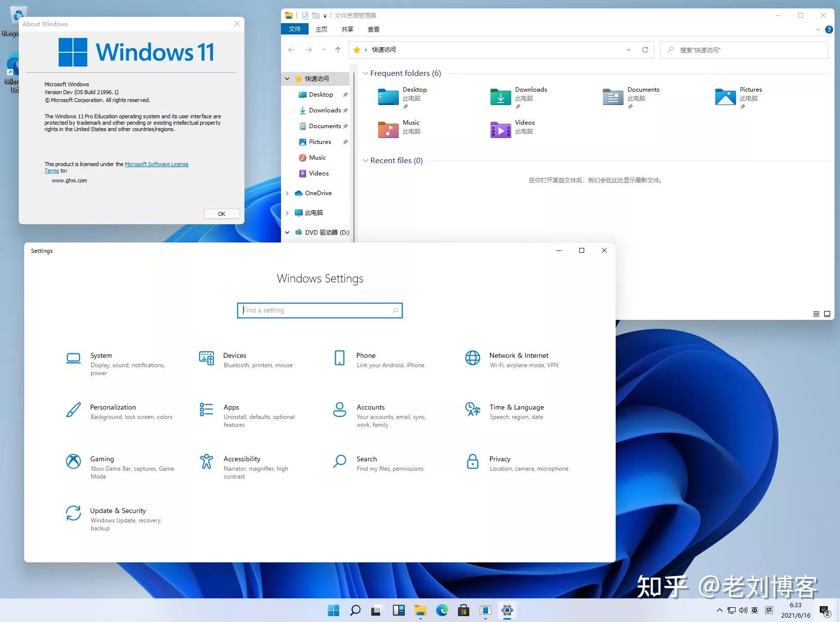Switch to the 主页 ribbon tab

point(321,30)
